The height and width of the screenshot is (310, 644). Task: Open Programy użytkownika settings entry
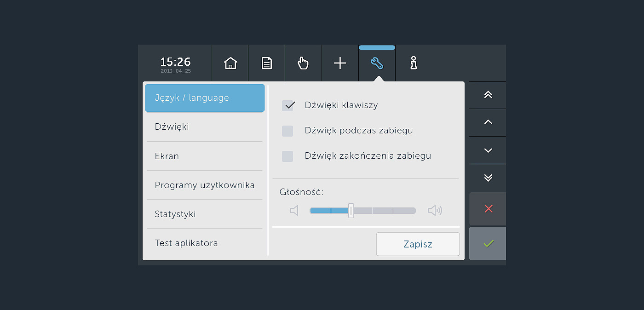coord(205,185)
